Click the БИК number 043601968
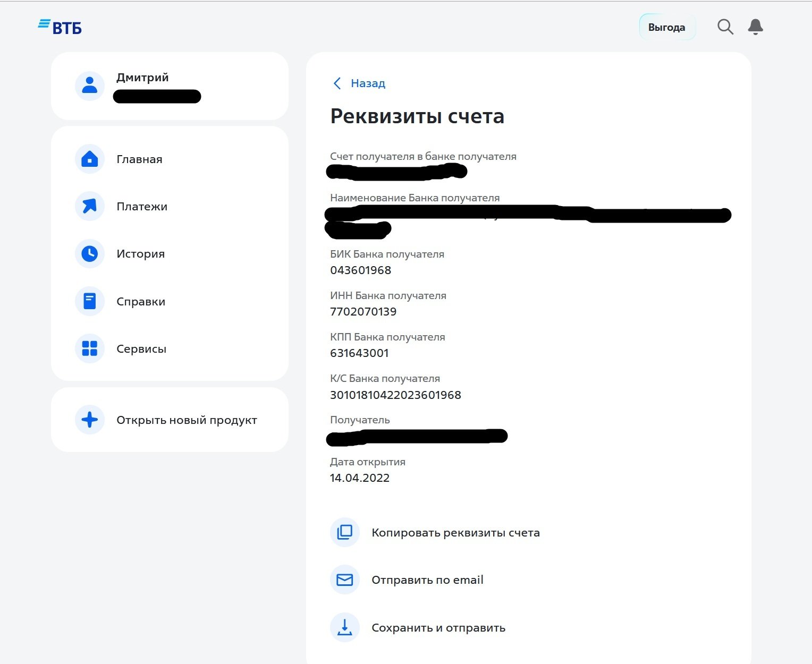This screenshot has height=664, width=812. click(360, 270)
